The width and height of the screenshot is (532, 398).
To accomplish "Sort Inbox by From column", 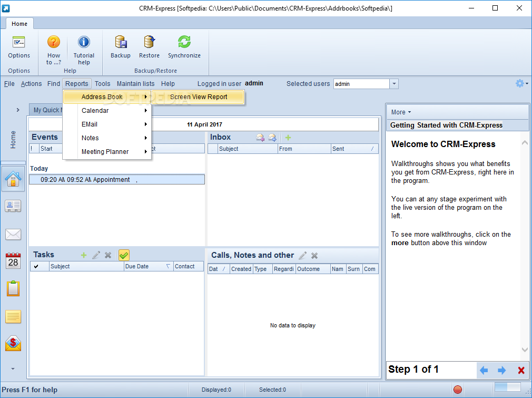I will coord(304,149).
